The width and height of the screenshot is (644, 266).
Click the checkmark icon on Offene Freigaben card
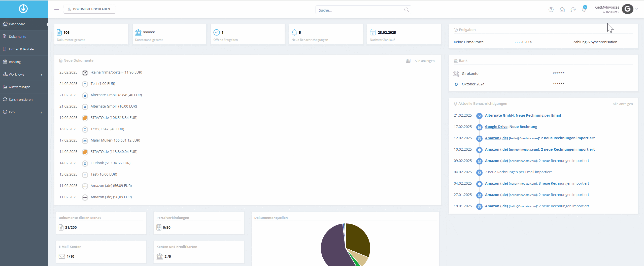point(216,32)
